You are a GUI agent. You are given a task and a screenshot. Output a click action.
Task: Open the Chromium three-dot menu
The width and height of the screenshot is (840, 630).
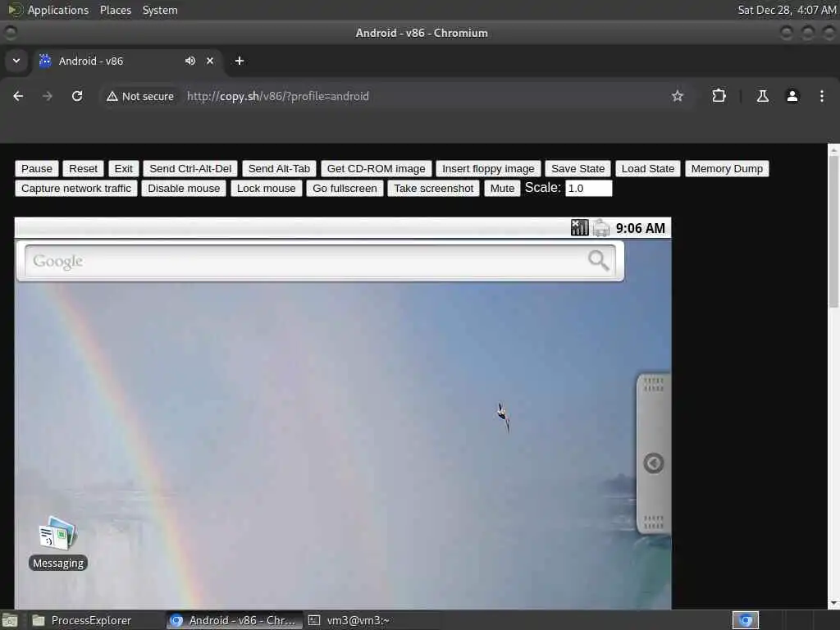(821, 96)
